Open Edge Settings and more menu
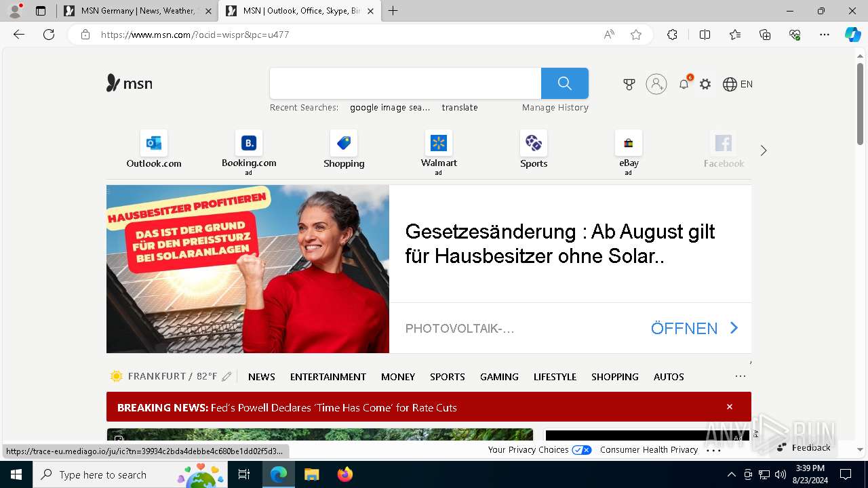The height and width of the screenshot is (488, 868). pyautogui.click(x=825, y=35)
